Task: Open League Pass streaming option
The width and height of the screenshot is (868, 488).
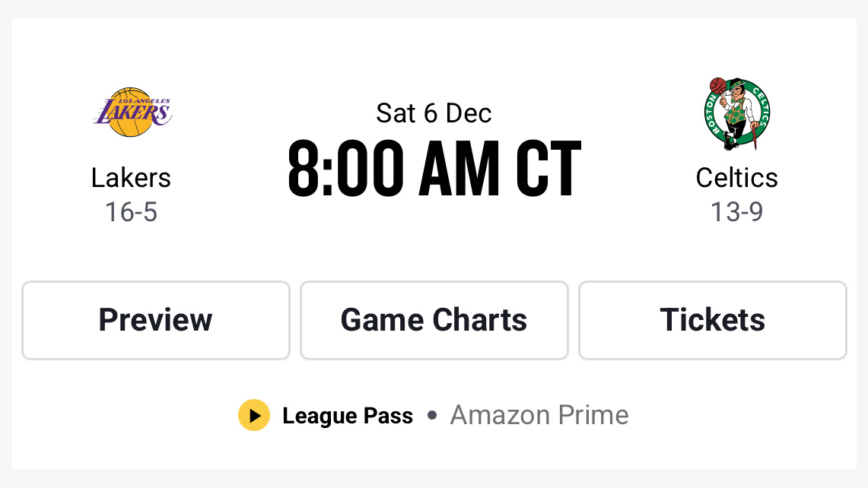Action: [348, 416]
